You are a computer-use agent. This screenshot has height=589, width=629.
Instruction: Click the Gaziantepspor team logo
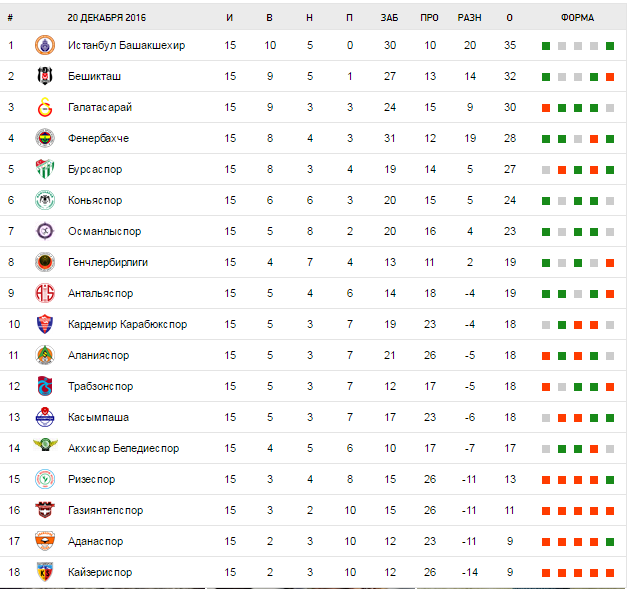(x=44, y=510)
